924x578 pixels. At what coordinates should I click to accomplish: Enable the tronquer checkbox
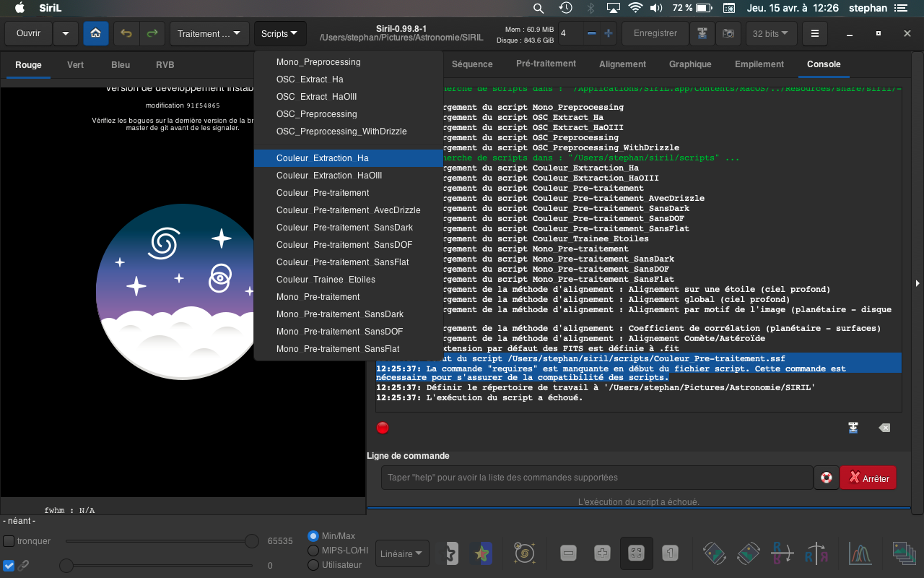coord(9,541)
